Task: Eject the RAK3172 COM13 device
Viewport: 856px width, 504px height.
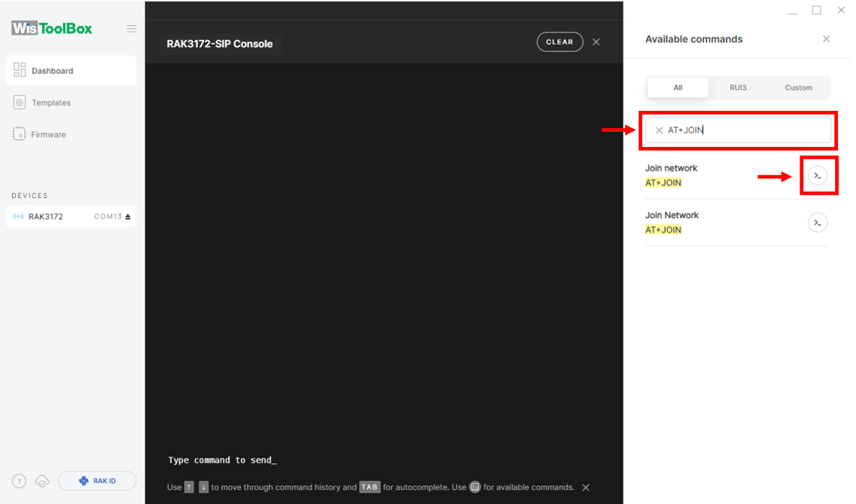Action: (127, 217)
